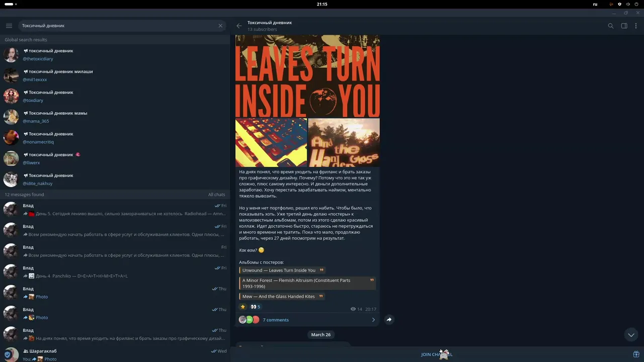The height and width of the screenshot is (362, 644).
Task: Click the All chats filter link
Action: click(x=216, y=195)
